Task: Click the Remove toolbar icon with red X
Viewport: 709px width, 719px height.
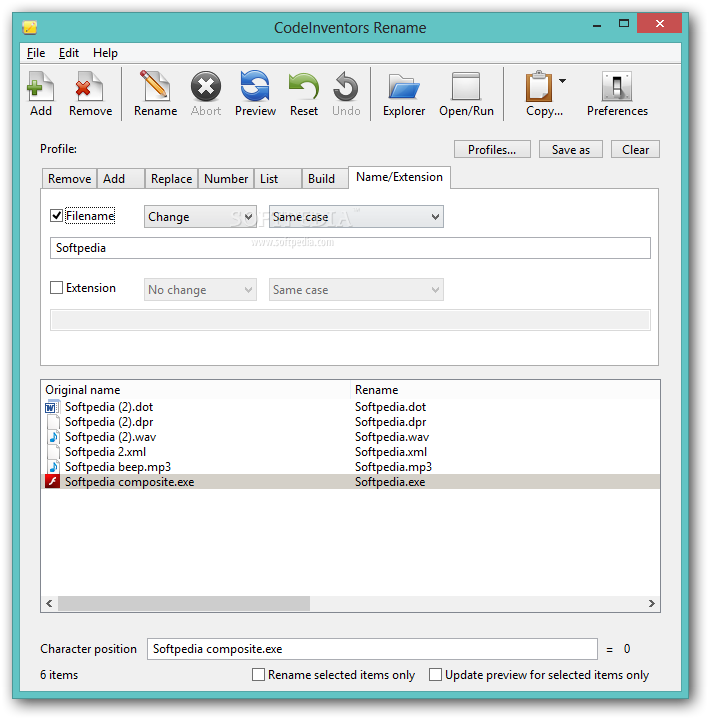Action: (x=90, y=94)
